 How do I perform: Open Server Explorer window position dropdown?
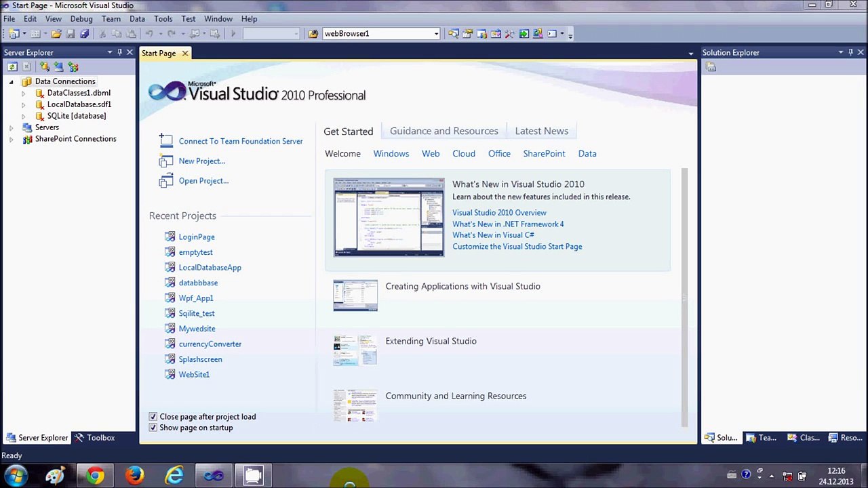click(109, 52)
